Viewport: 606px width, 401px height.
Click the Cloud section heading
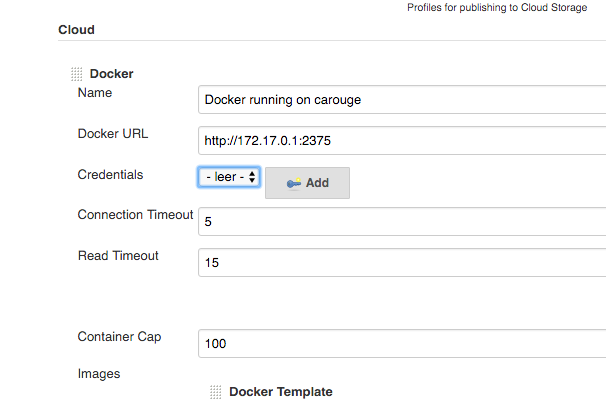[76, 30]
